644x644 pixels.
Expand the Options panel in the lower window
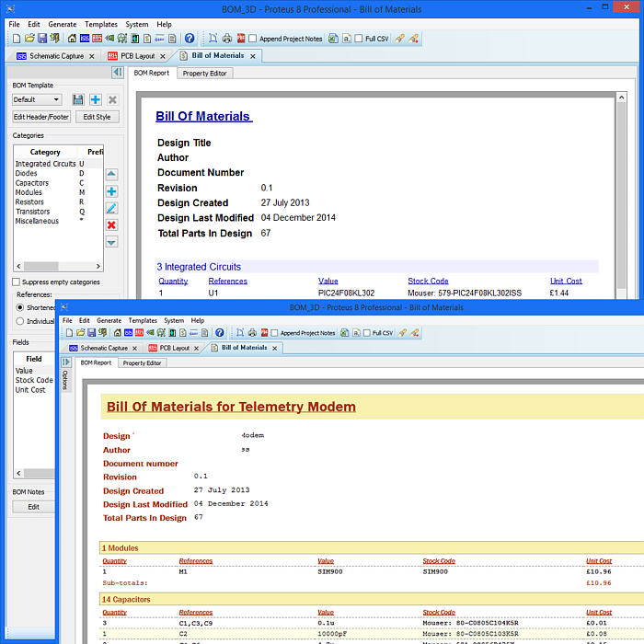tap(65, 363)
